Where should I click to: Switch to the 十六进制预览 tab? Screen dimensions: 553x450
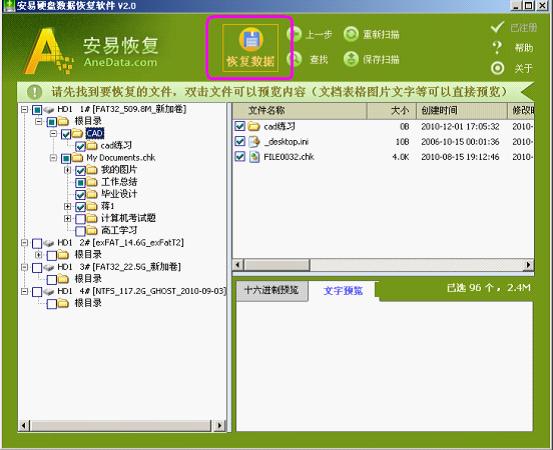(x=272, y=291)
